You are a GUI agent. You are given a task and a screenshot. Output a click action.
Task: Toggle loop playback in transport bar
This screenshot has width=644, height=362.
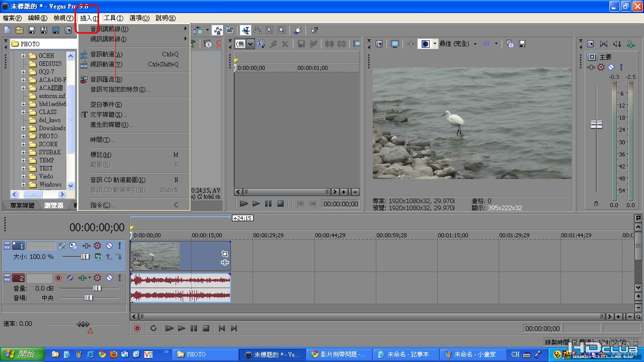[x=153, y=328]
